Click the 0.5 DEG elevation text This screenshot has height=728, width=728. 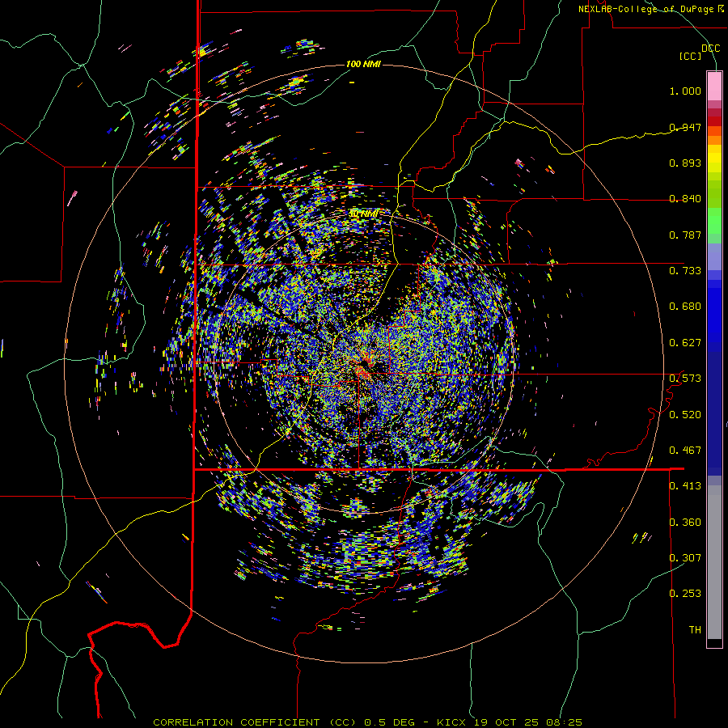click(389, 722)
